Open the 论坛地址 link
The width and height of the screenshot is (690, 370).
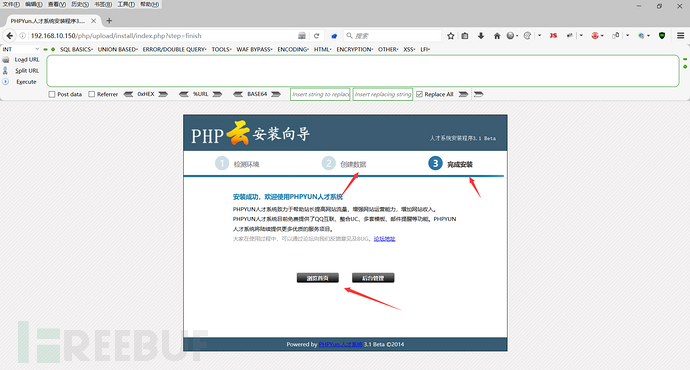[x=385, y=239]
